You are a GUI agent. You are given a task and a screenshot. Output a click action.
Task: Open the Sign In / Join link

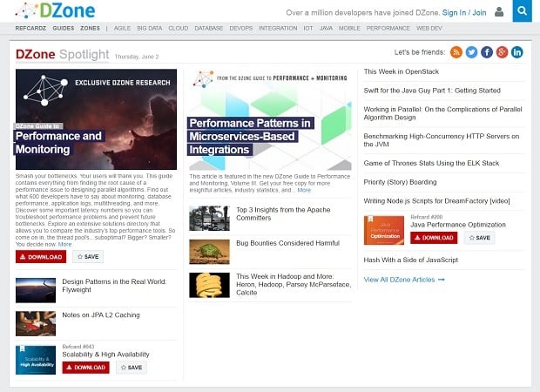coord(465,13)
